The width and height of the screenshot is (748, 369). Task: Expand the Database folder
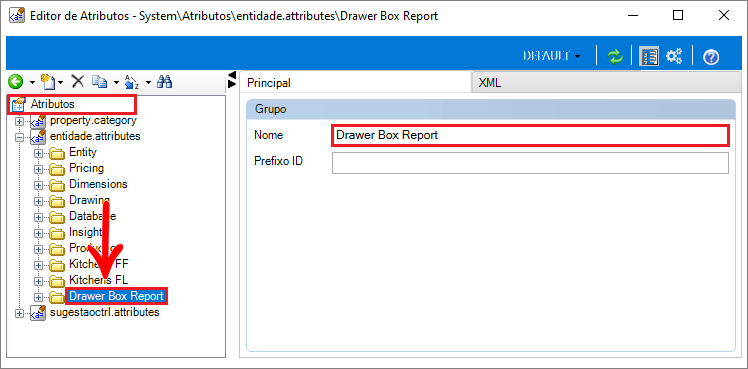tap(39, 217)
